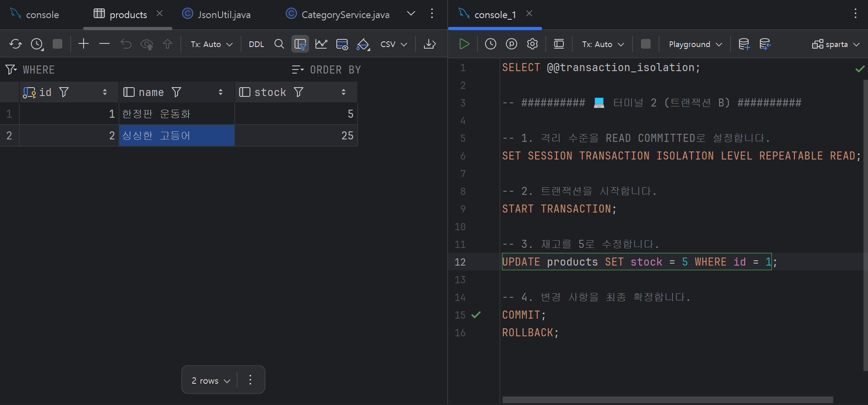Toggle the local filter icon in toolbar
This screenshot has height=405, width=868.
[300, 44]
